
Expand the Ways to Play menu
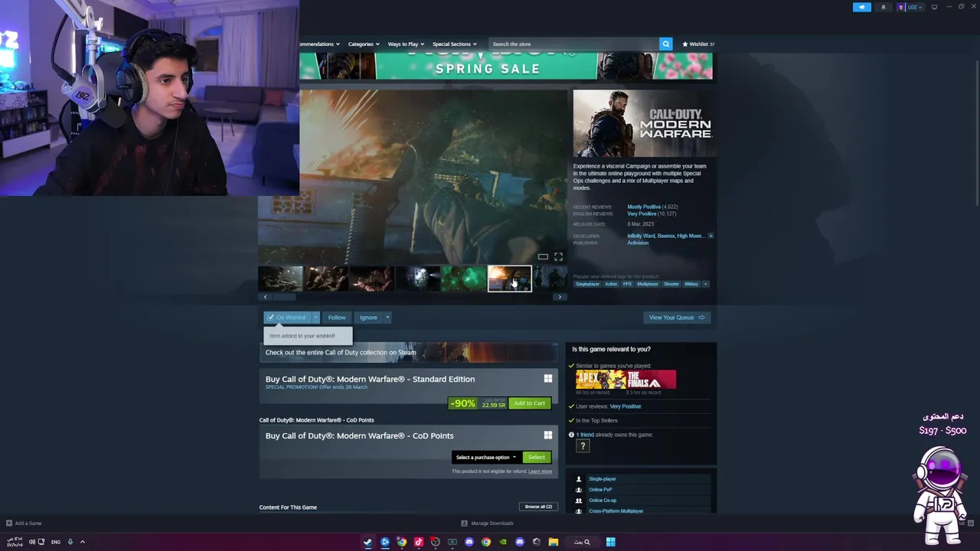(x=406, y=44)
